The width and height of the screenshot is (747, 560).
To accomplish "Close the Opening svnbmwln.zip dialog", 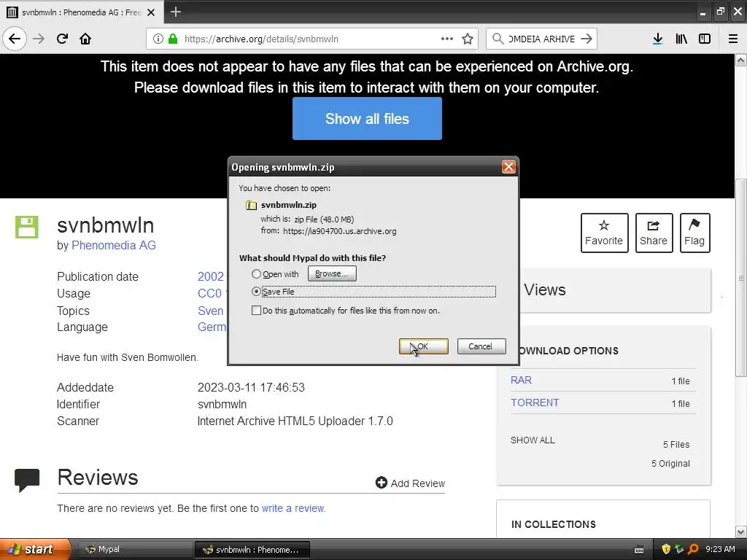I will (508, 167).
